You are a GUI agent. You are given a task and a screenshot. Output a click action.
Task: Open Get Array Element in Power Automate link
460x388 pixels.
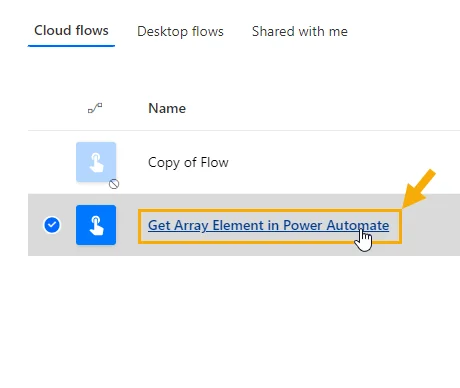coord(268,225)
